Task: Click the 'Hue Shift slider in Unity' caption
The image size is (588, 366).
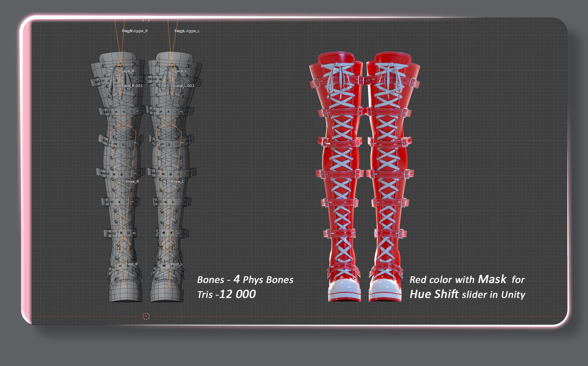Action: click(467, 294)
